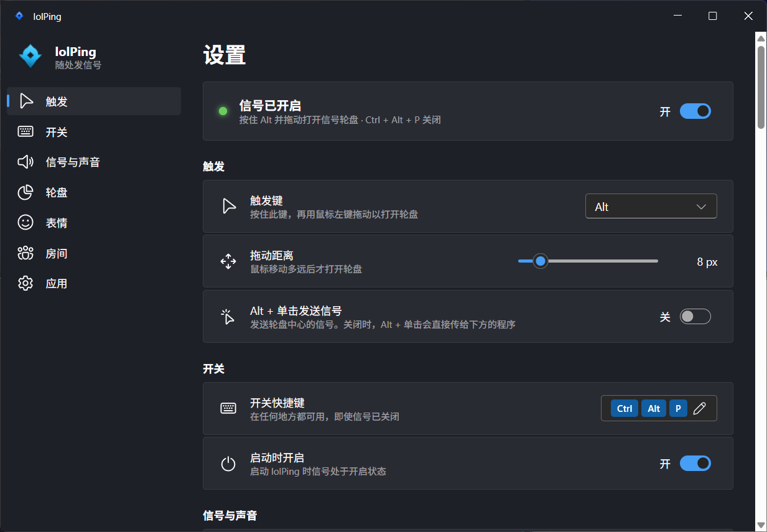The width and height of the screenshot is (767, 532).
Task: Click the four-arrow move icon beside 拖动距离
Action: [x=228, y=261]
